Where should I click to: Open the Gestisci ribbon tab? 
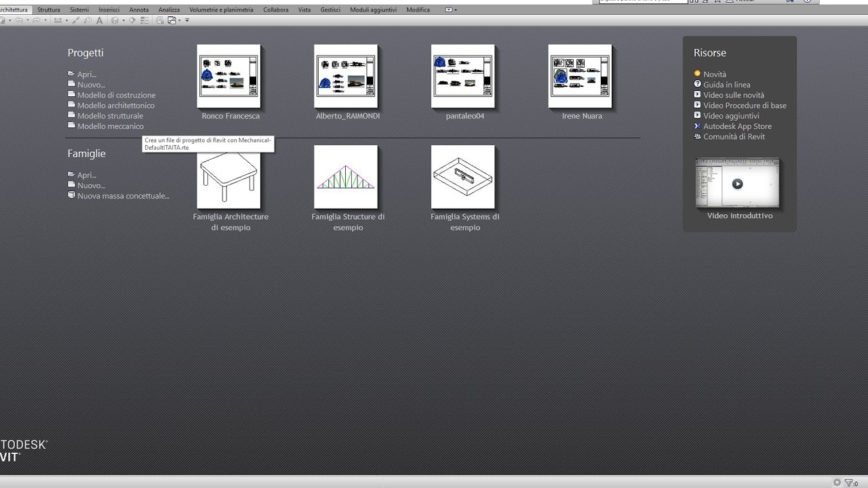330,10
